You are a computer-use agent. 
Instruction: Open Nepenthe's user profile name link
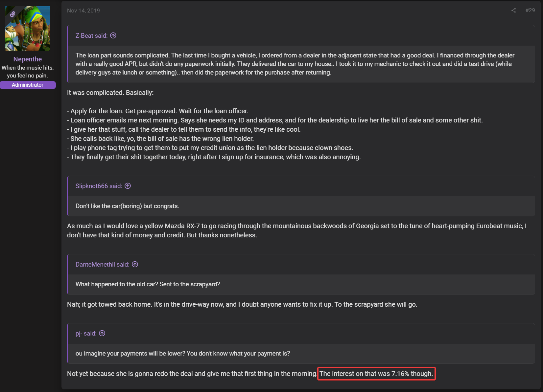click(28, 59)
